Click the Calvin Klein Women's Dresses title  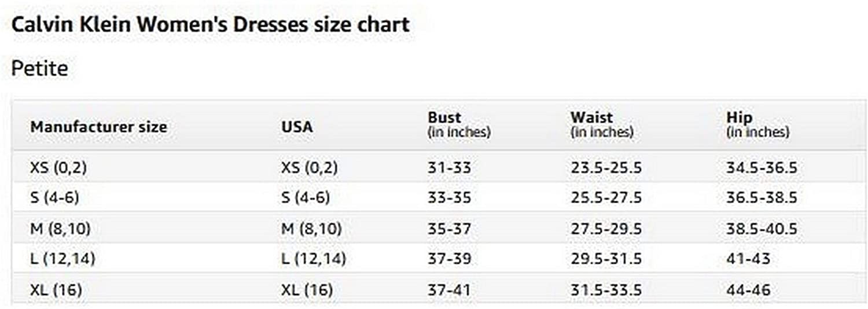point(211,24)
